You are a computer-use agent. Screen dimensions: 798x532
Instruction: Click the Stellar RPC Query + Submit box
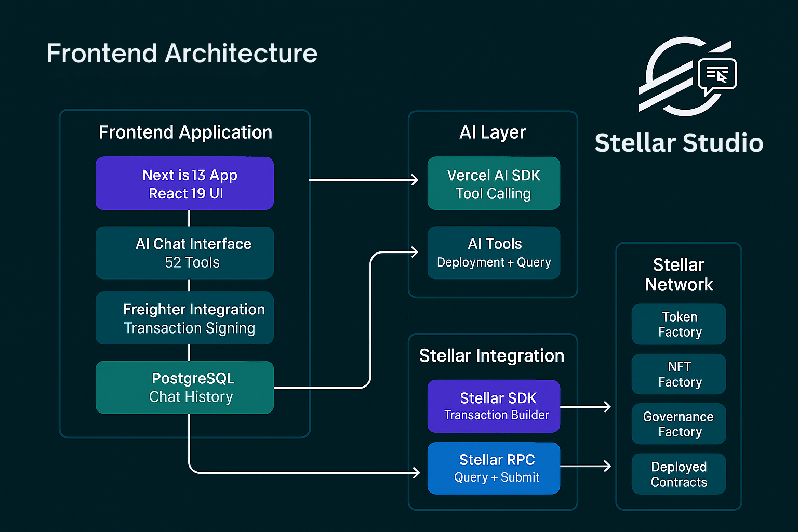(x=494, y=468)
